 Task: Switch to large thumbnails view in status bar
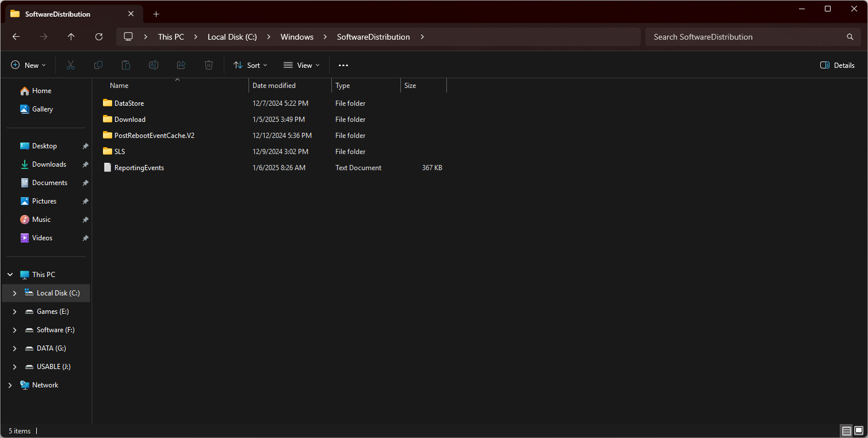pyautogui.click(x=859, y=431)
